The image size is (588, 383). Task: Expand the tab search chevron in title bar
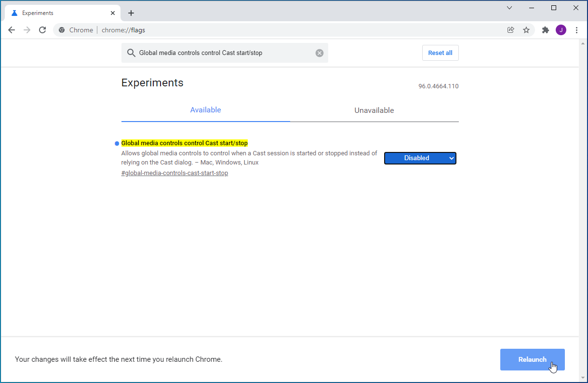(509, 8)
